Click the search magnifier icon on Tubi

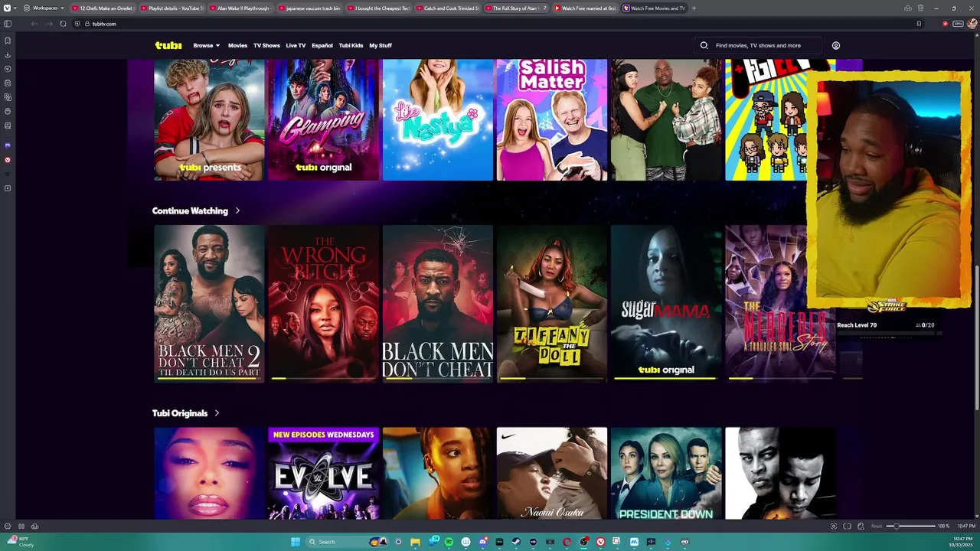click(x=704, y=45)
